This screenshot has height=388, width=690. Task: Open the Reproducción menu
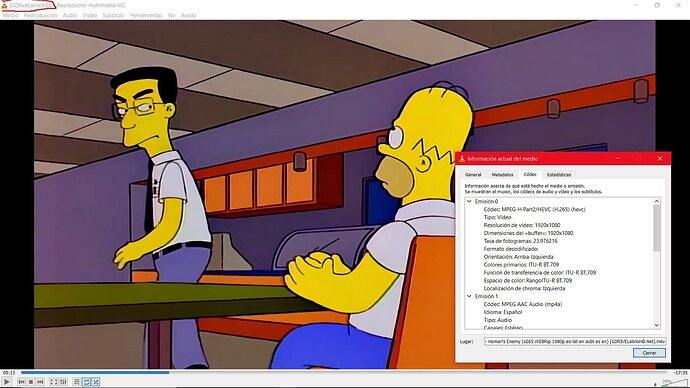40,15
